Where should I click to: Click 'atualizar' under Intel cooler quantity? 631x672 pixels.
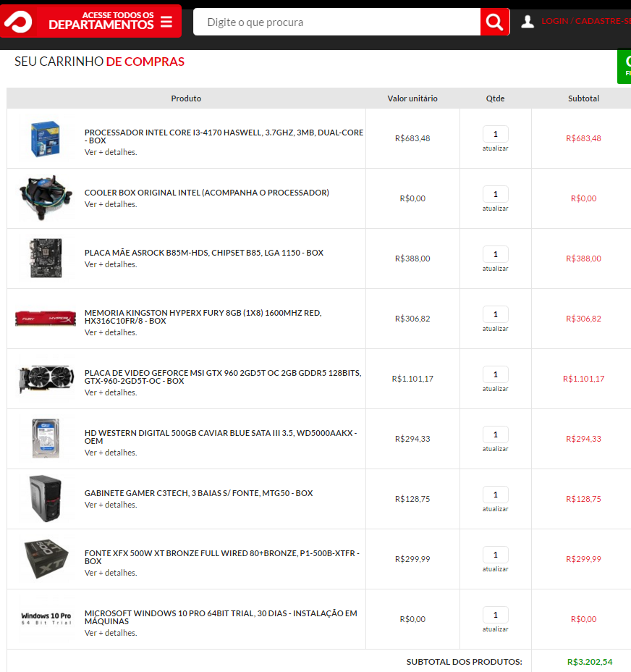coord(496,209)
